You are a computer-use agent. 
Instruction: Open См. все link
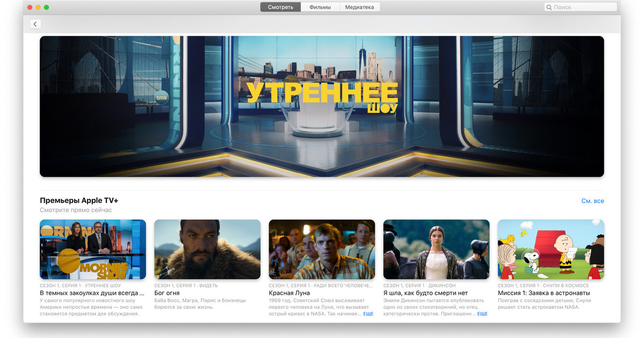pyautogui.click(x=592, y=201)
